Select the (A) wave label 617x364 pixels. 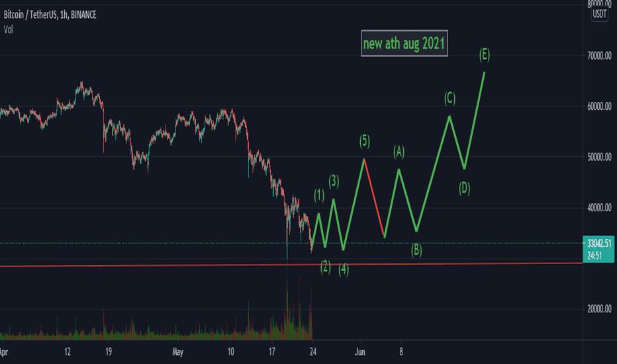[399, 152]
